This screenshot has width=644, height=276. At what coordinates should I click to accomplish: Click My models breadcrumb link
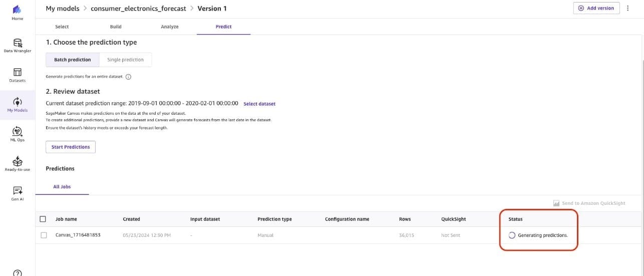click(62, 9)
